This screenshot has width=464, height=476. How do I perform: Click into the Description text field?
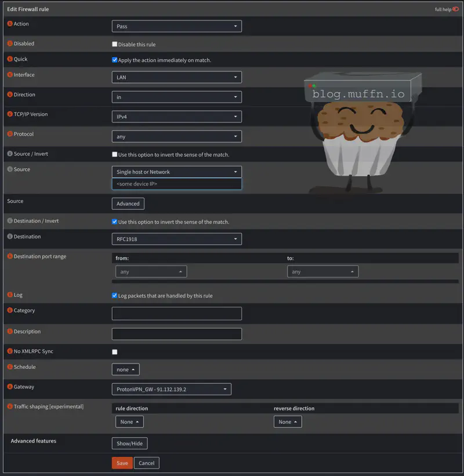click(x=176, y=334)
